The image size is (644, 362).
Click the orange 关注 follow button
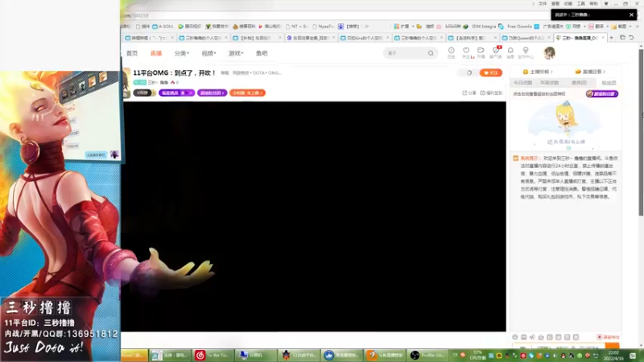tap(491, 72)
